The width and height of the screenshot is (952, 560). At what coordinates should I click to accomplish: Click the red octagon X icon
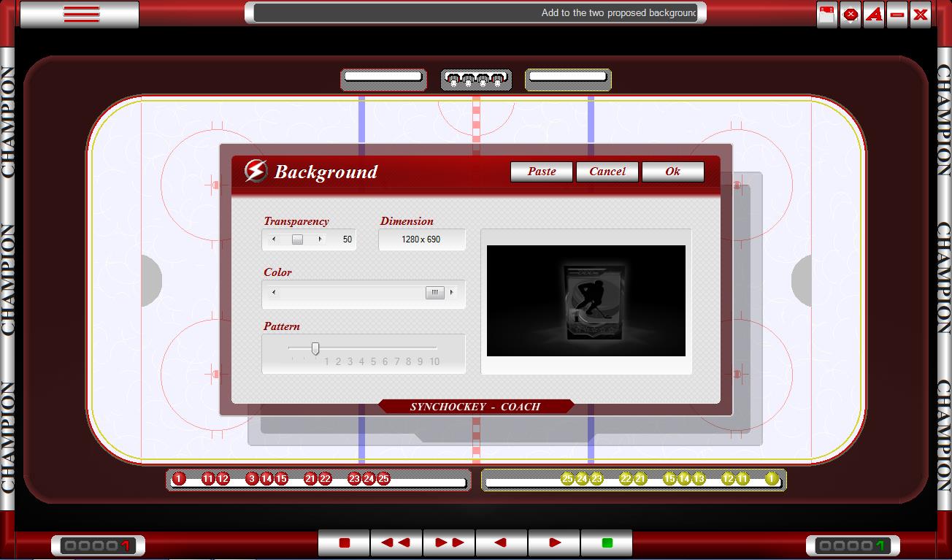coord(851,15)
